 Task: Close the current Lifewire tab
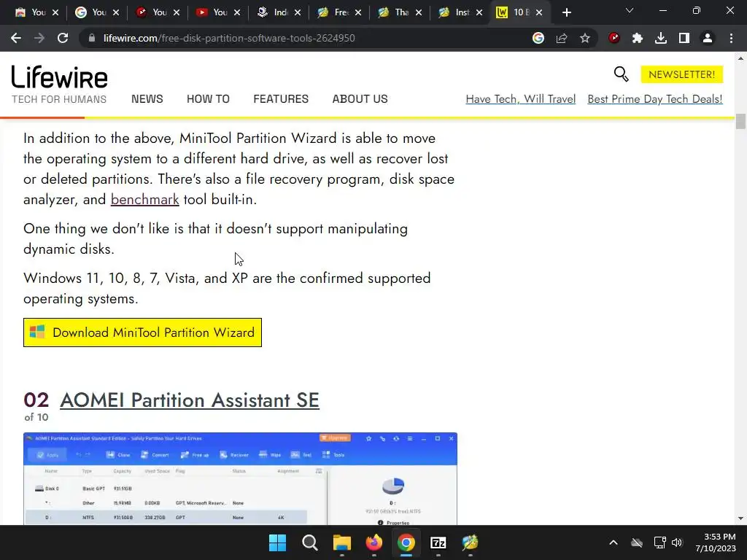pos(539,12)
